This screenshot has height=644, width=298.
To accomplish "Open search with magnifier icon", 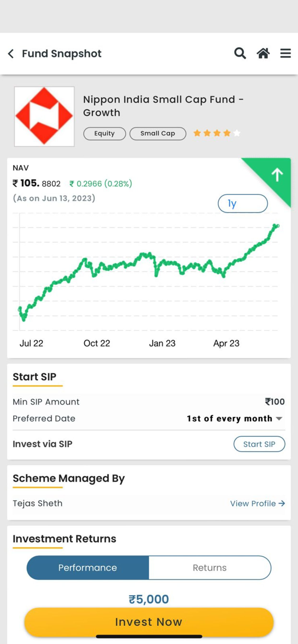I will tap(240, 53).
